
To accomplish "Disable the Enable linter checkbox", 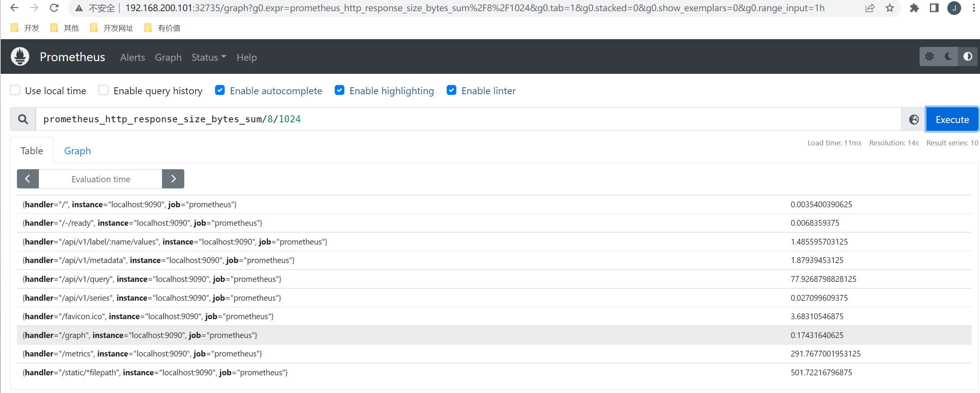I will (x=451, y=90).
